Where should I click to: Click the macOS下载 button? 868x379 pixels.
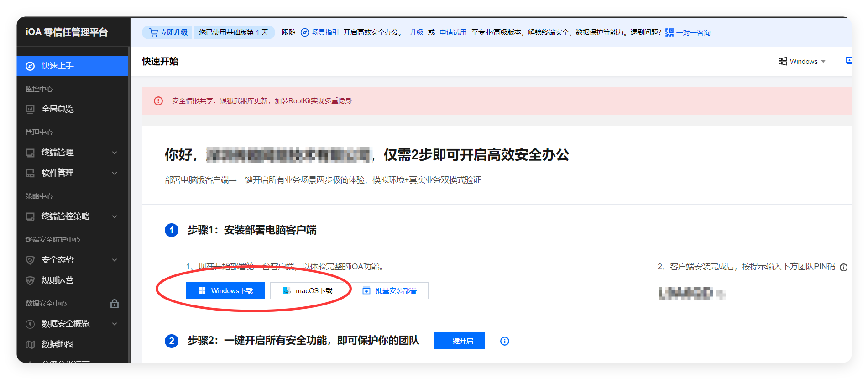[x=307, y=291]
